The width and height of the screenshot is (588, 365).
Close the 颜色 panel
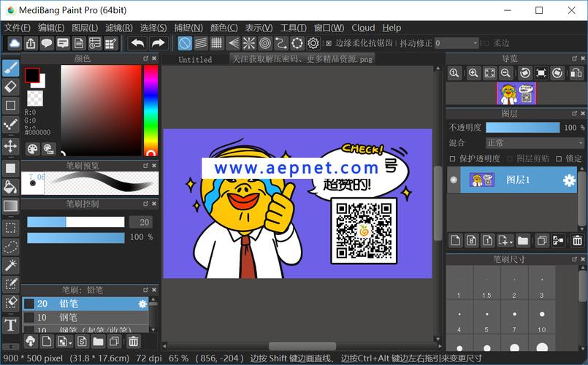click(x=154, y=58)
